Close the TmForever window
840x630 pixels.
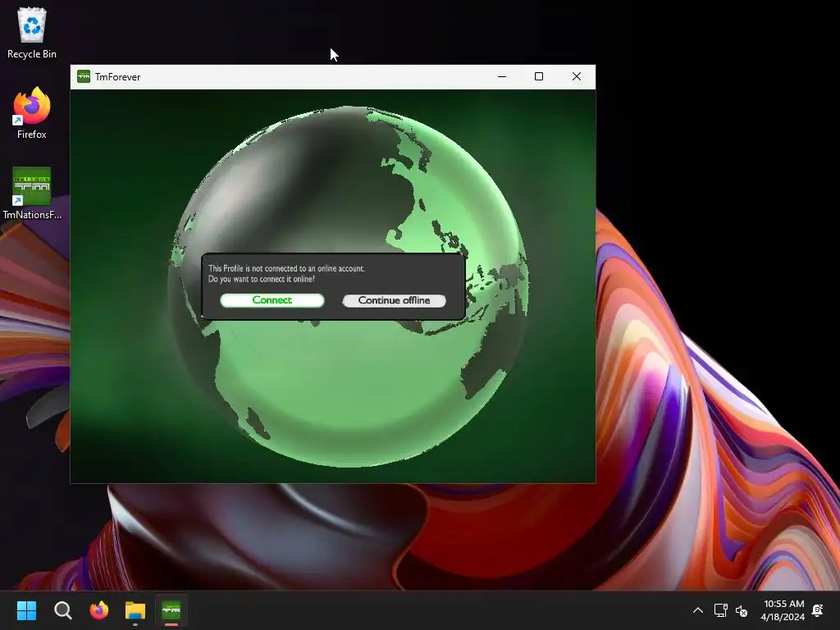tap(577, 76)
